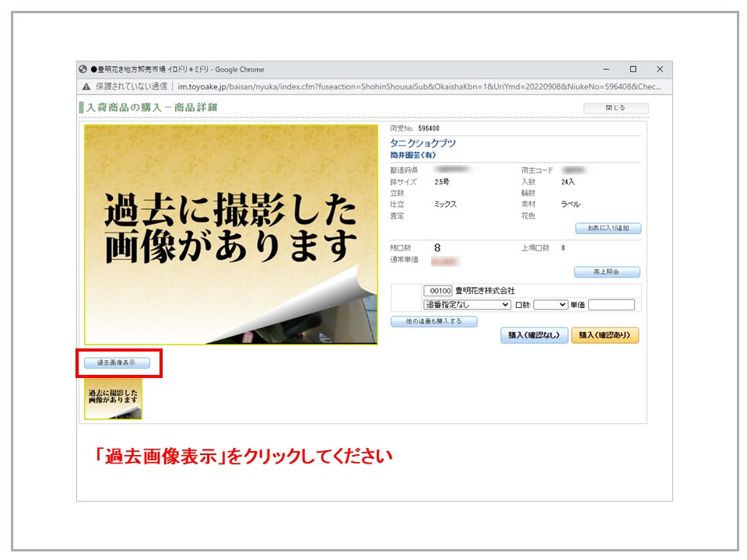Add item with お気に入り追加 button
Screen dimensions: 747x560
click(x=608, y=229)
